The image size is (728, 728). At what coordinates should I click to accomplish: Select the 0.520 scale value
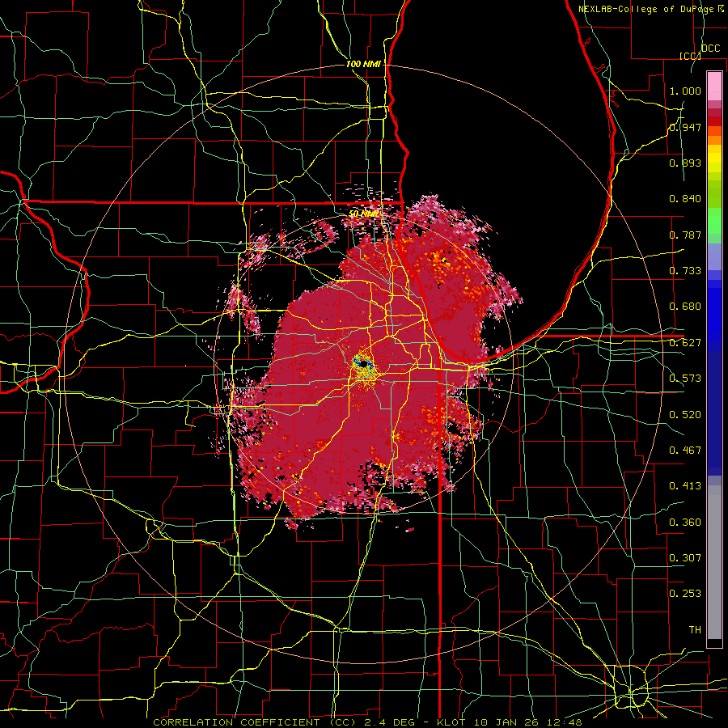pyautogui.click(x=685, y=415)
